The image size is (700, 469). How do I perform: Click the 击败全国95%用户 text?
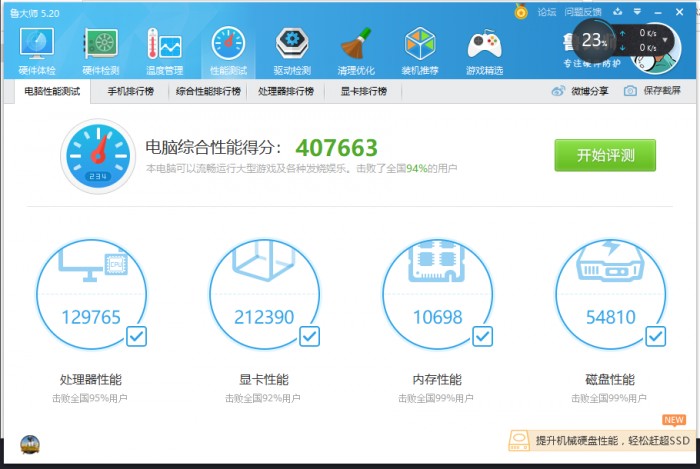click(x=90, y=398)
